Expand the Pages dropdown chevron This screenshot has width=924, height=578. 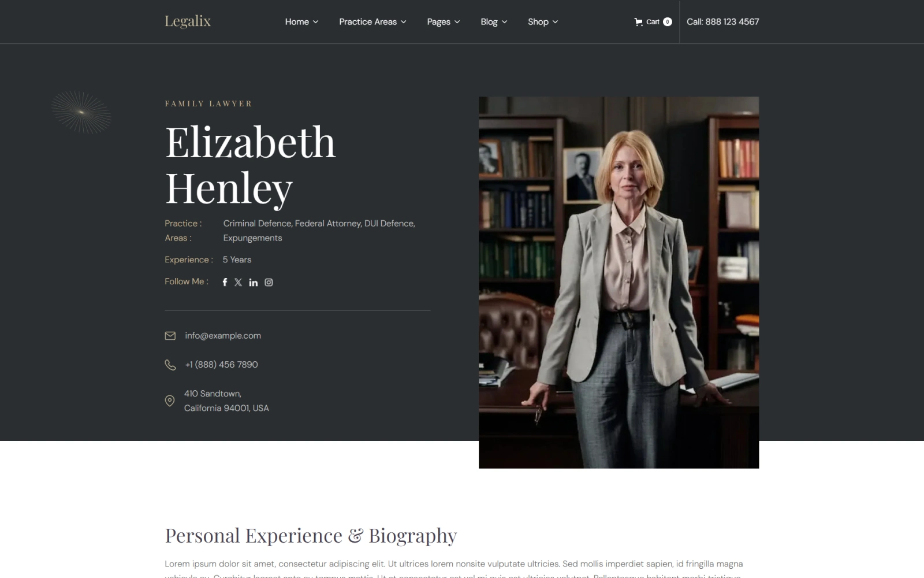point(457,22)
